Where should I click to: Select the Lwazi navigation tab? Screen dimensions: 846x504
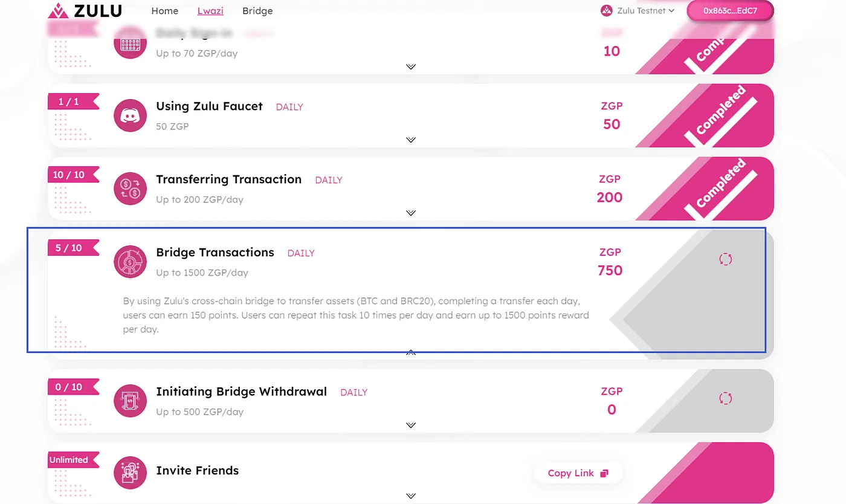coord(210,11)
